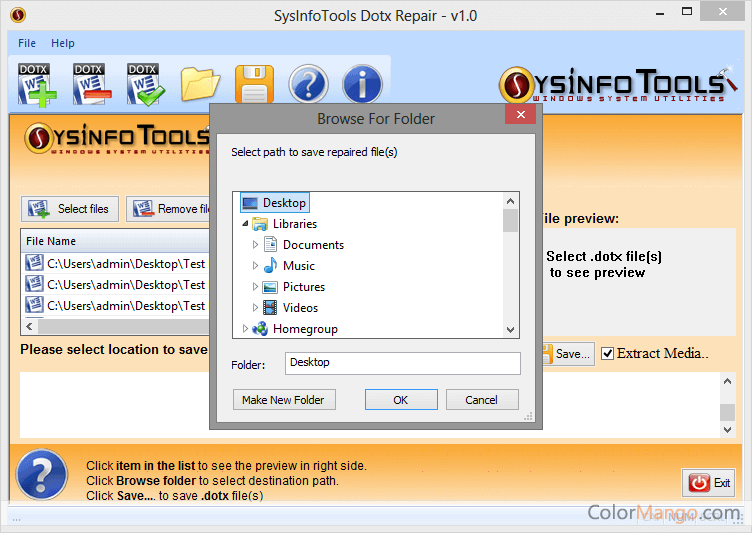Click Word file icon of second list row
This screenshot has width=752, height=533.
point(35,284)
